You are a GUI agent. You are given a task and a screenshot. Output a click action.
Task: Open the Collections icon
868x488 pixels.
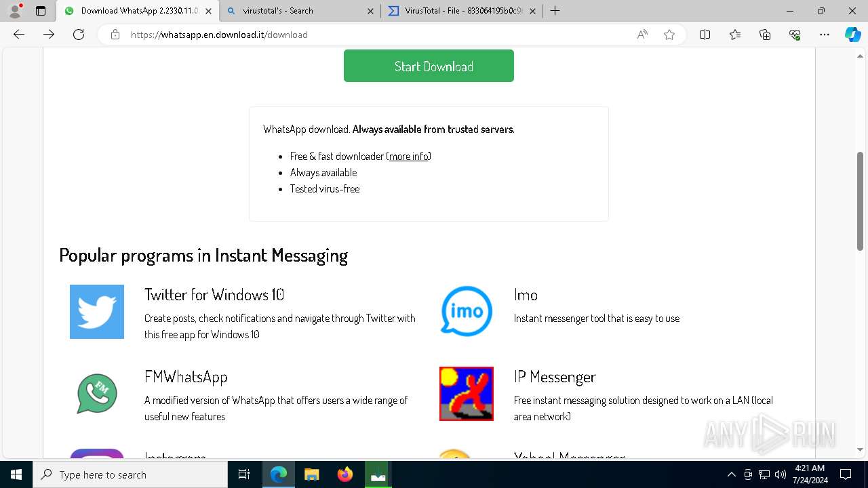coord(765,35)
